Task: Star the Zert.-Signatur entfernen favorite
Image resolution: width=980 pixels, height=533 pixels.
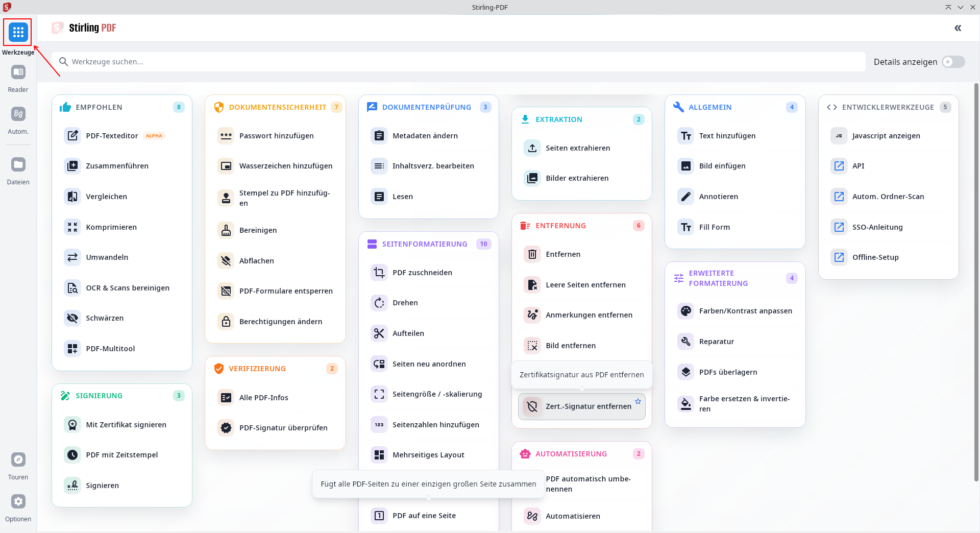Action: pos(638,401)
